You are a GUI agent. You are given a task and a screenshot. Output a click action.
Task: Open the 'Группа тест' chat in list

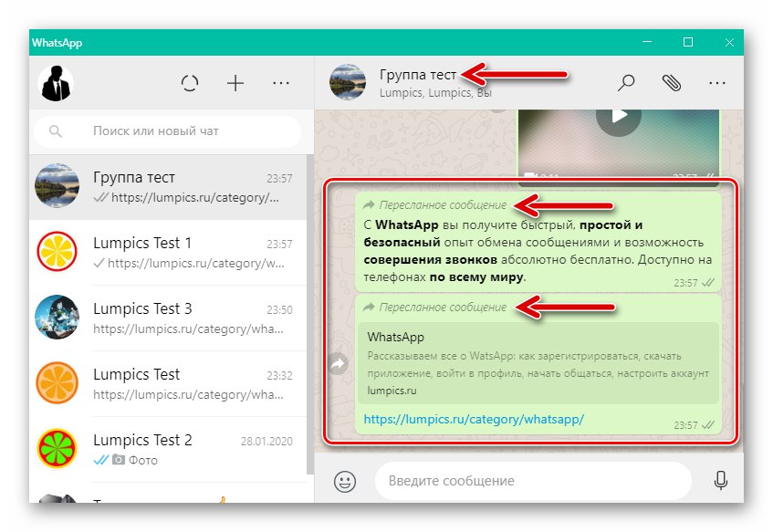click(x=168, y=187)
